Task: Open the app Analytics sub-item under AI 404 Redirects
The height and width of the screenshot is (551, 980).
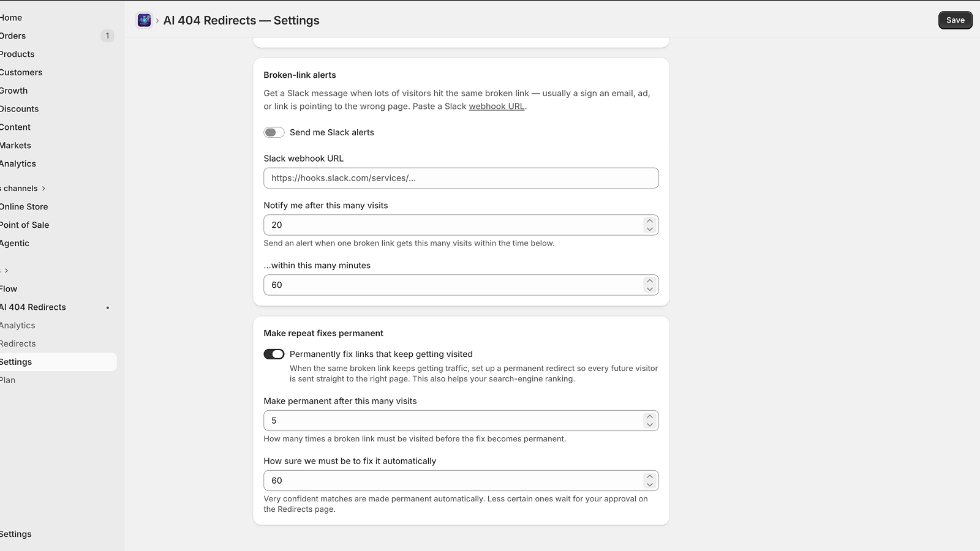Action: tap(18, 326)
